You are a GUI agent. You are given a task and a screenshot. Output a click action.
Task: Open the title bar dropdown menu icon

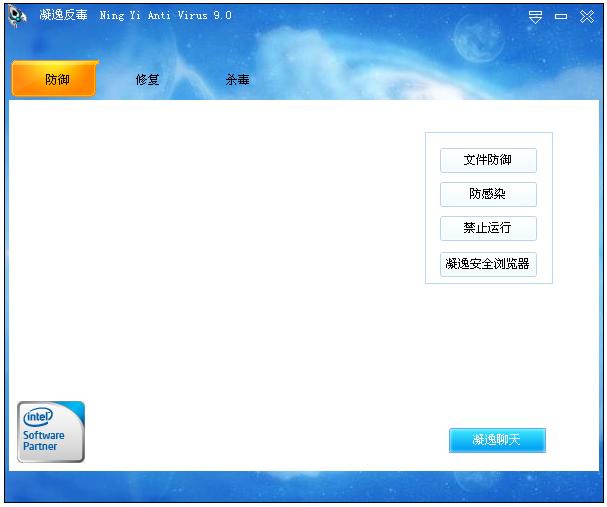(x=535, y=17)
